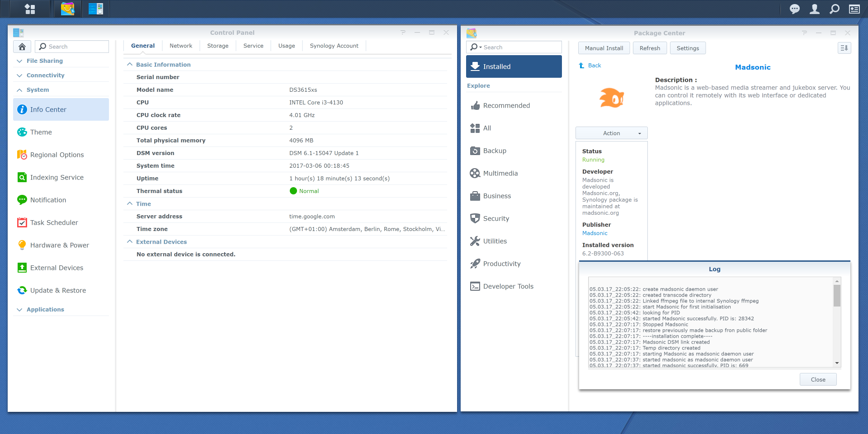Click the Manual Install button
Image resolution: width=868 pixels, height=434 pixels.
click(604, 48)
